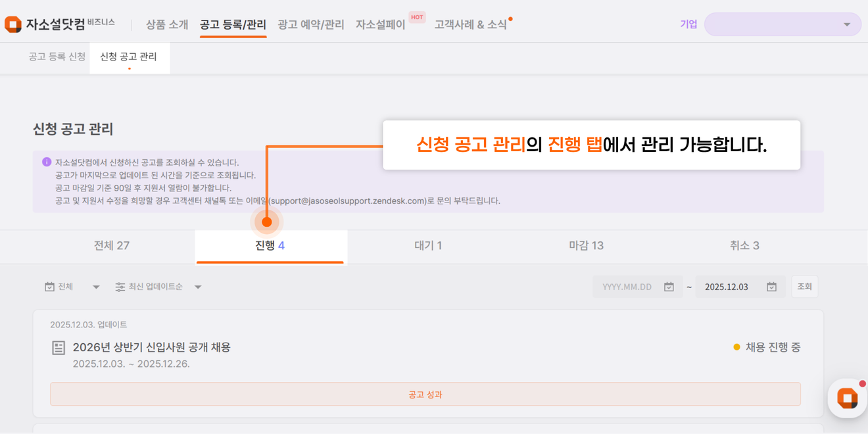This screenshot has height=434, width=868.
Task: Click calendar icon next to 전체 filter
Action: point(49,287)
